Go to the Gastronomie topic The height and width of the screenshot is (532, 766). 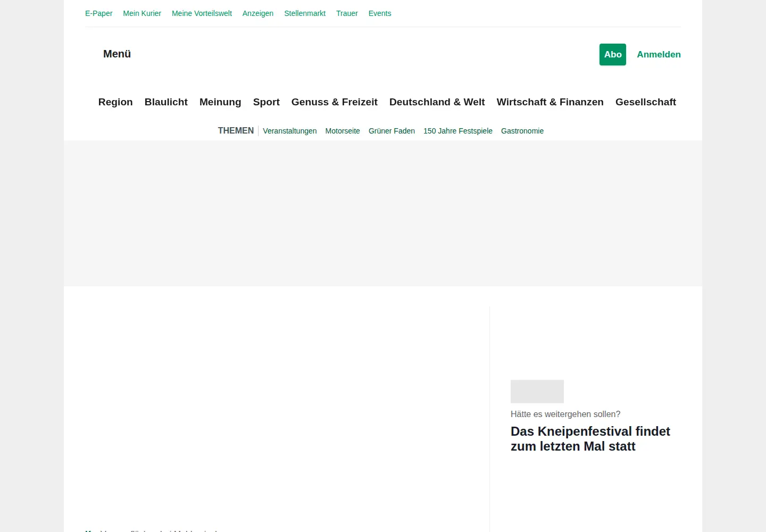click(522, 131)
